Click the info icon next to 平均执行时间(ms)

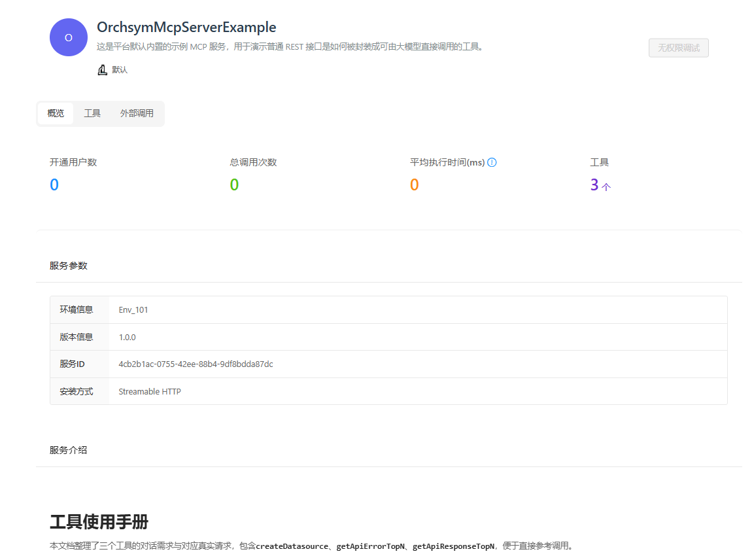(x=492, y=162)
